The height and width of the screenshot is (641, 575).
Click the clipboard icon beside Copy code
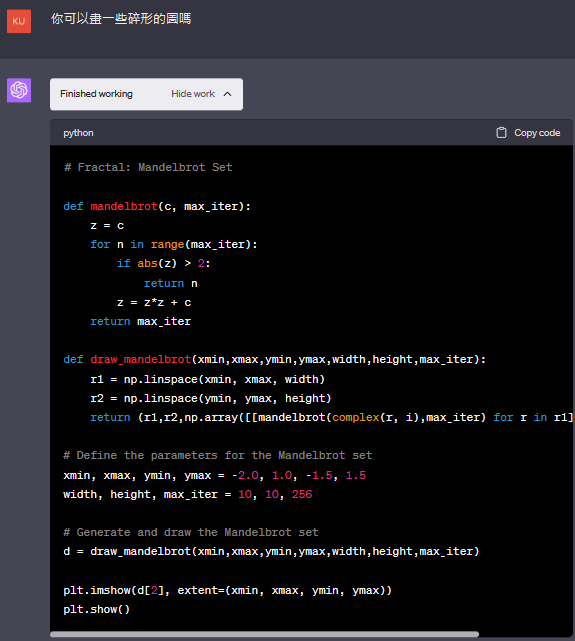click(501, 133)
